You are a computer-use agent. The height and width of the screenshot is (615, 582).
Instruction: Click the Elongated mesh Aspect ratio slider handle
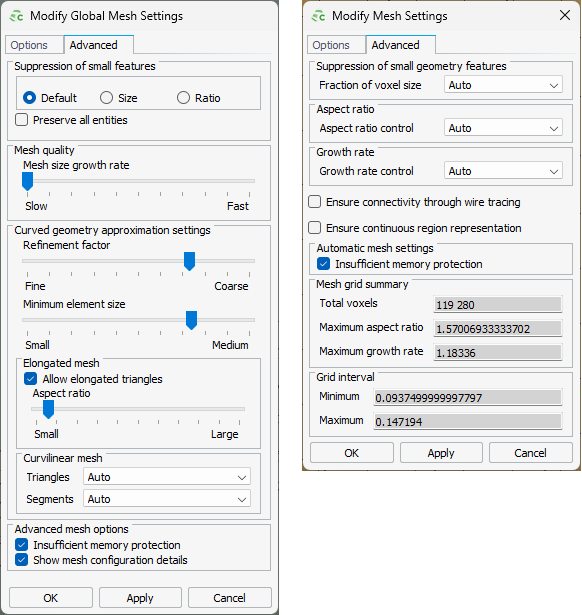[x=48, y=409]
